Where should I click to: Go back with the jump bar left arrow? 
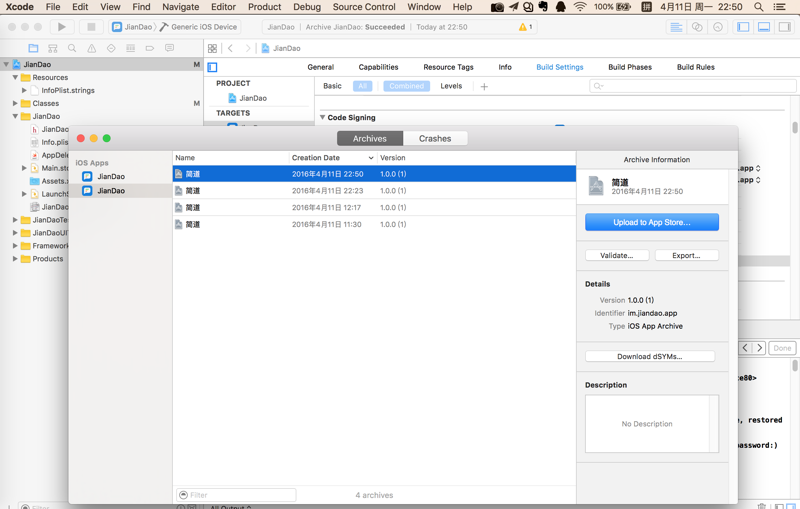point(231,48)
